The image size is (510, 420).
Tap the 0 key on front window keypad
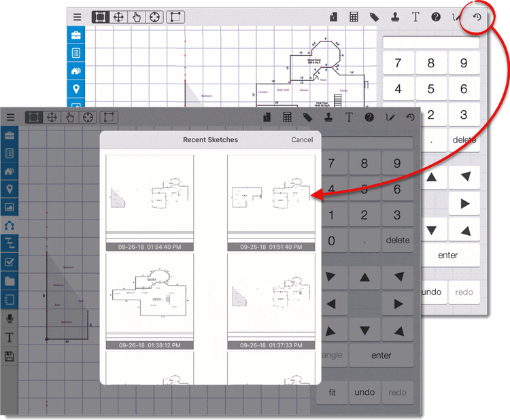click(331, 241)
